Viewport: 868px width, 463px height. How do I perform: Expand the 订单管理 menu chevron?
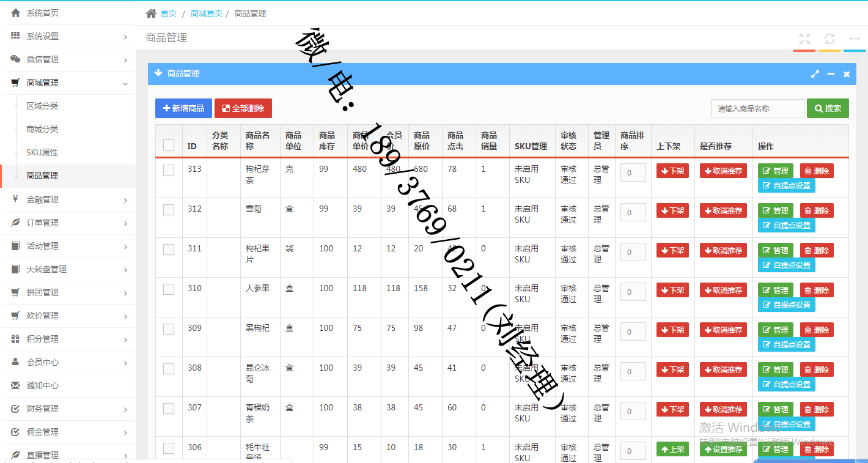125,223
